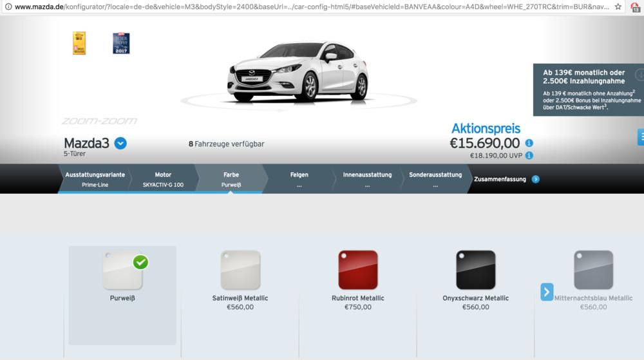Image resolution: width=644 pixels, height=360 pixels.
Task: Click the €750,00 price under Rubinrot
Action: point(357,307)
